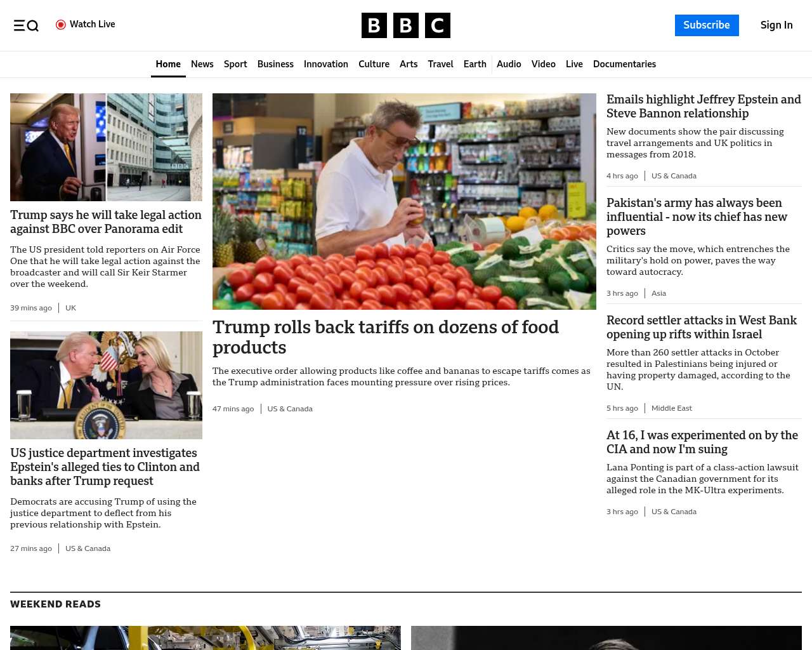
Task: Open the CIA experiment lawsuit story
Action: tap(702, 442)
